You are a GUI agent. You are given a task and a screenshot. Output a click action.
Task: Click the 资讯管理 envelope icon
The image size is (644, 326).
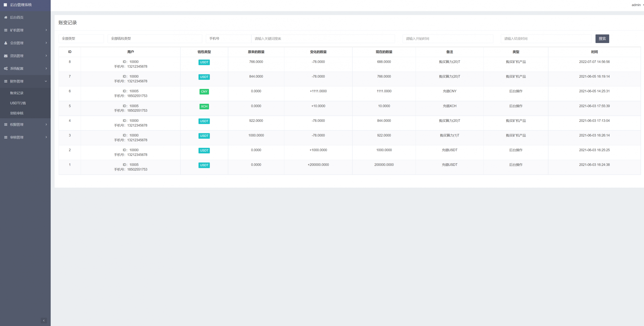(6, 56)
